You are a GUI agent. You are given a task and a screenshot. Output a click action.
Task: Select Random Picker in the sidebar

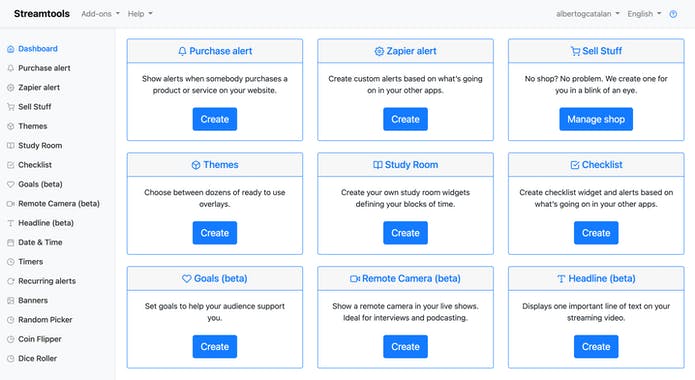(x=45, y=320)
